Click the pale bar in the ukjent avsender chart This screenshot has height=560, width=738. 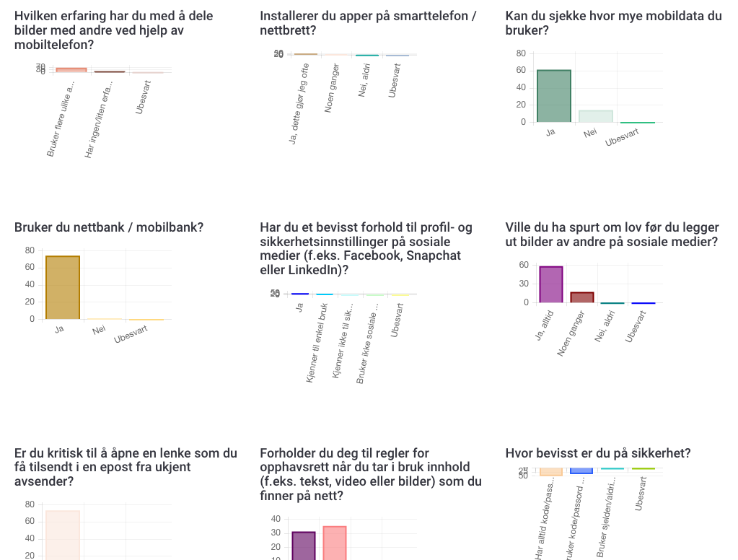(x=63, y=534)
